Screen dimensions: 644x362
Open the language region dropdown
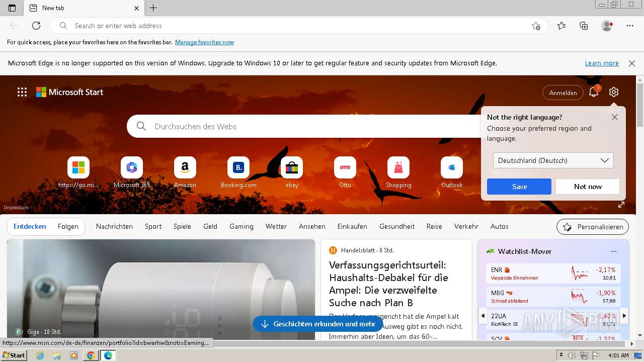click(553, 160)
